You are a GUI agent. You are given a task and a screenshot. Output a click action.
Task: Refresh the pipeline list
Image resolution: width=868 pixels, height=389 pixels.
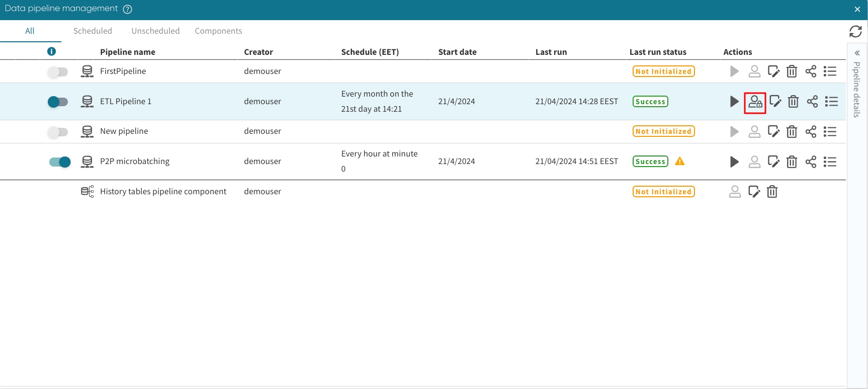855,32
